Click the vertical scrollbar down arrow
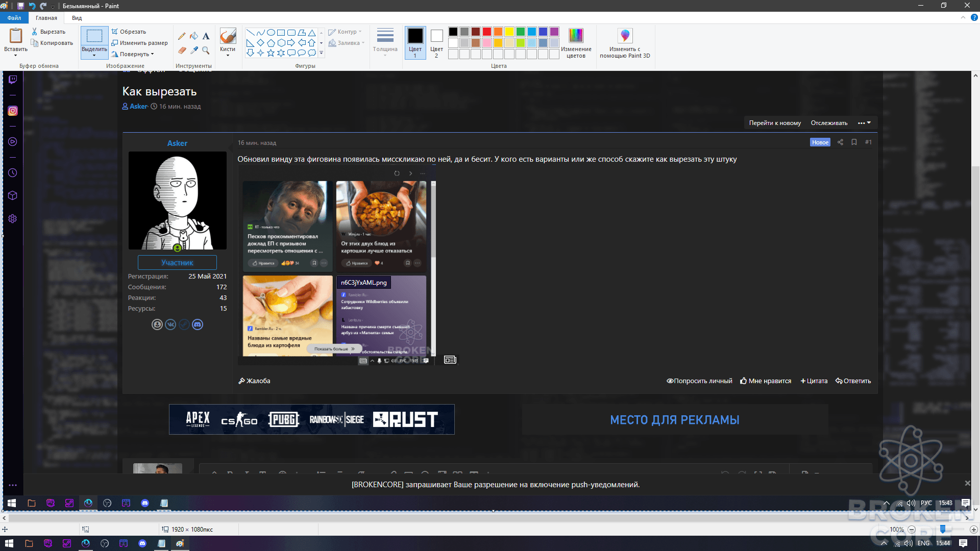This screenshot has width=980, height=551. pos(975,509)
